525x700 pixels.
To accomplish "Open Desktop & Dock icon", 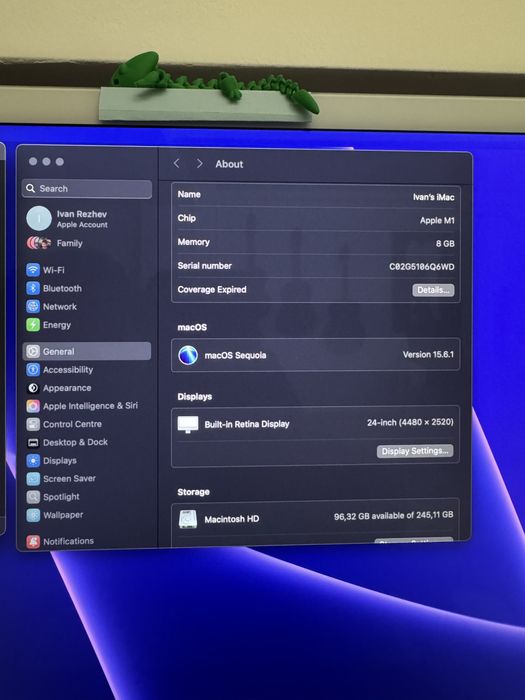I will click(33, 442).
